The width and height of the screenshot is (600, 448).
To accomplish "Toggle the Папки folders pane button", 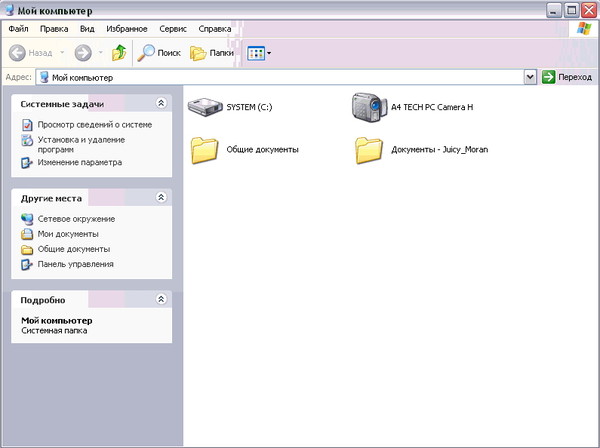I will click(x=212, y=52).
